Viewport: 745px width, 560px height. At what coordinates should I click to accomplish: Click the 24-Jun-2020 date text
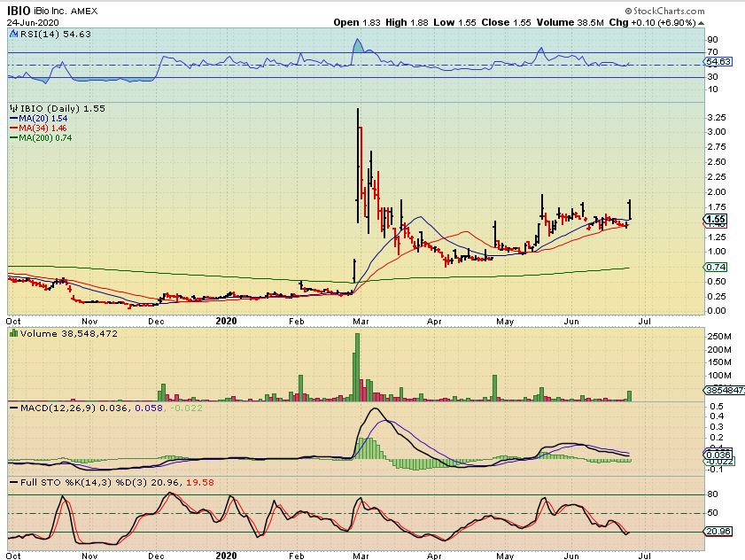pyautogui.click(x=33, y=23)
